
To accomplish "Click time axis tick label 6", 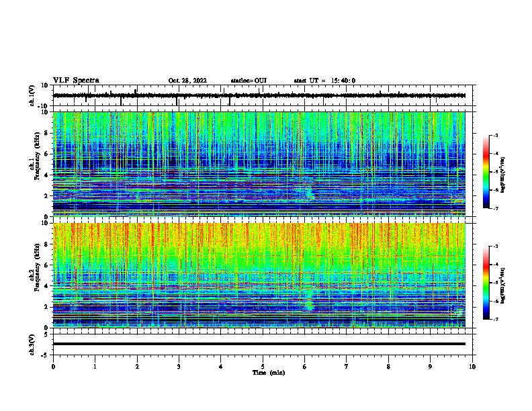I will click(305, 367).
